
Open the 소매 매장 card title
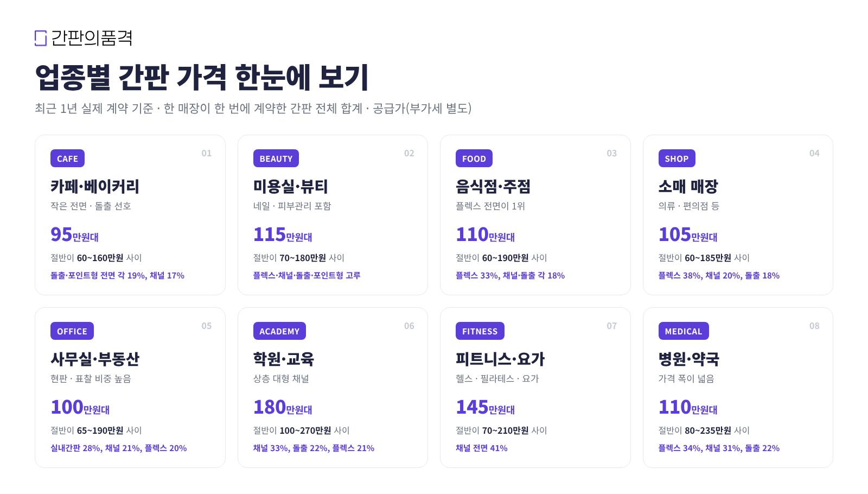(x=688, y=186)
